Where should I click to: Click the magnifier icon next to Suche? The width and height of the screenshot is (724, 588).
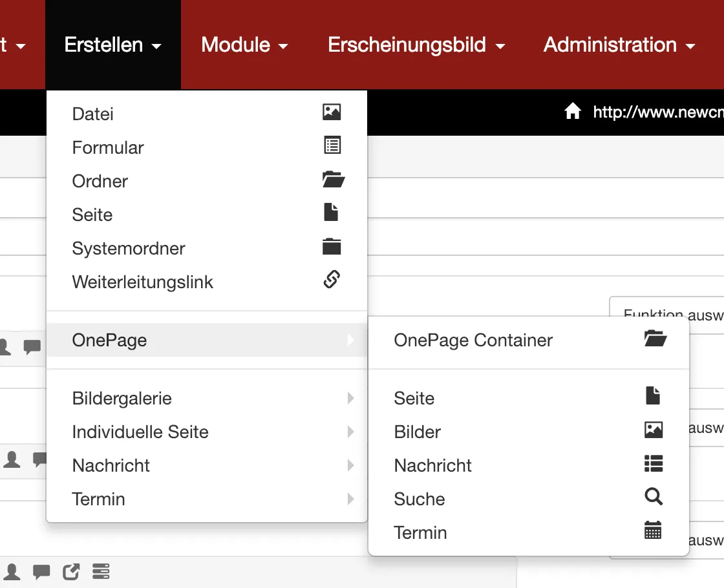(x=654, y=497)
